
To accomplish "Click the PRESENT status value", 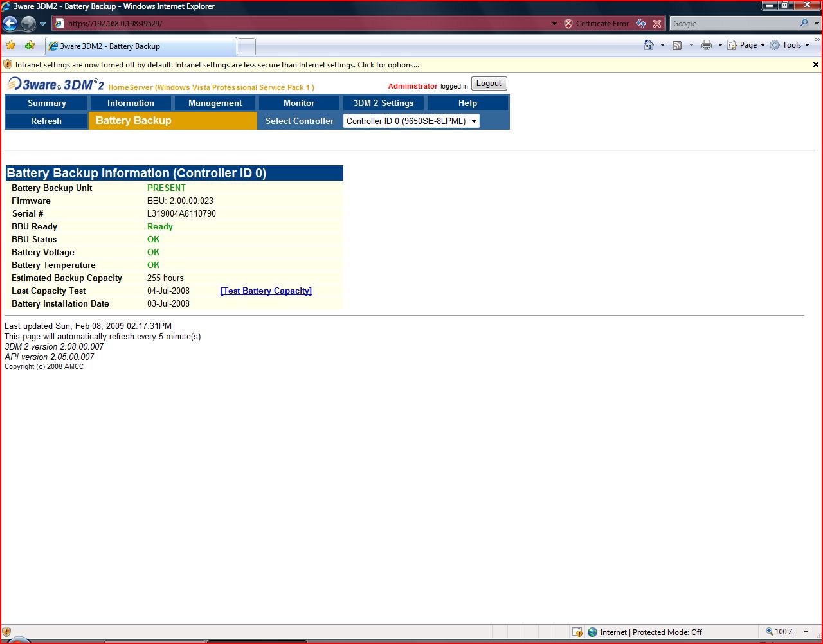I will 167,188.
